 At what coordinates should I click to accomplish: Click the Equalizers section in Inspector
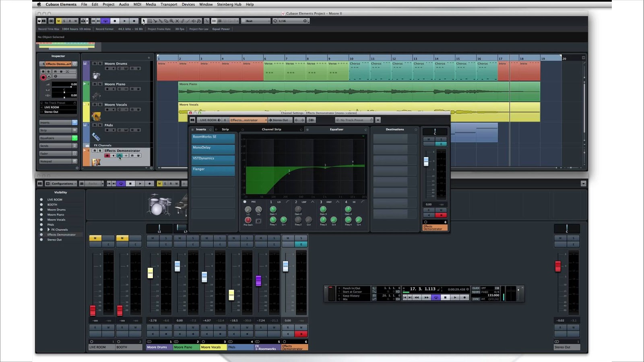[58, 138]
